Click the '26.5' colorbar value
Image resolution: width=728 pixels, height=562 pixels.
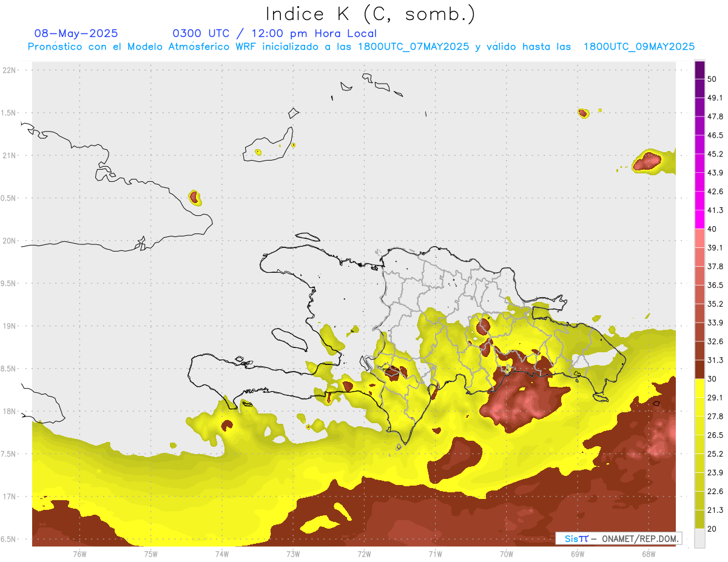point(715,435)
